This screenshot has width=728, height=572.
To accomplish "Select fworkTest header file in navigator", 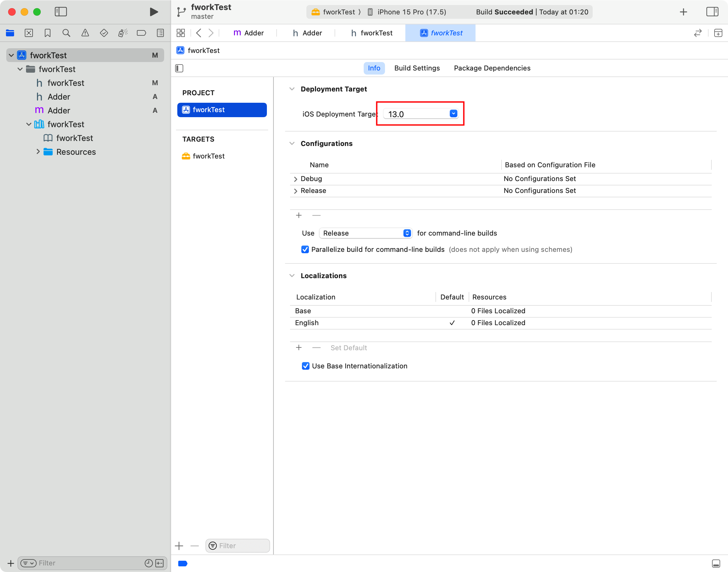I will coord(85,83).
